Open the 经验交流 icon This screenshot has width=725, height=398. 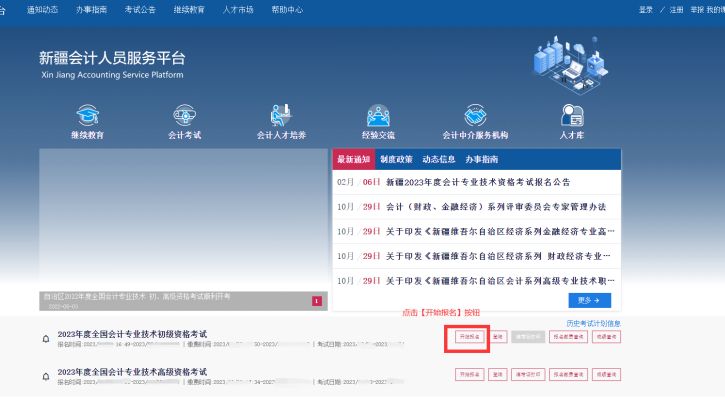pos(378,115)
